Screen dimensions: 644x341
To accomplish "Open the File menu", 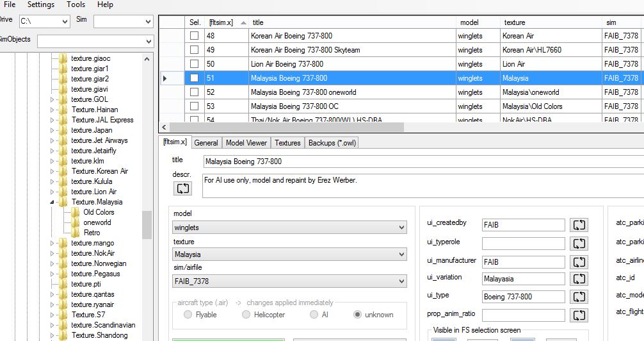I will click(10, 4).
